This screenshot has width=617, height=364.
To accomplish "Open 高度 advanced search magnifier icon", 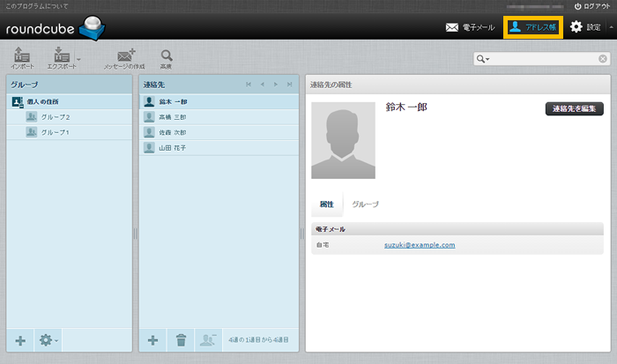I will click(x=166, y=56).
